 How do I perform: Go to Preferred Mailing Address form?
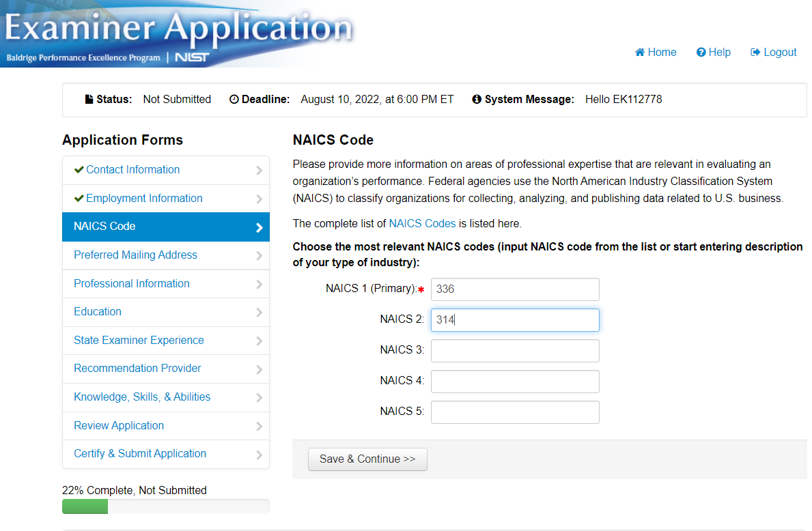[x=166, y=255]
